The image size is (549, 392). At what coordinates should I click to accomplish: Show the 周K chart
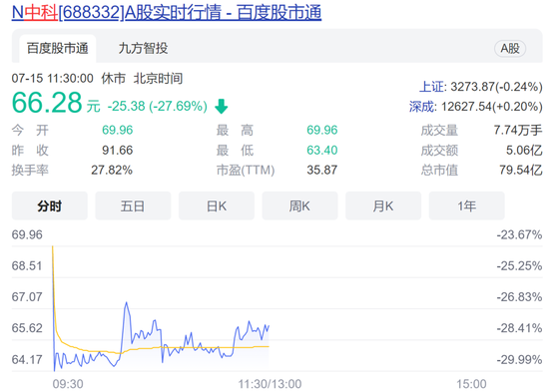pyautogui.click(x=299, y=205)
